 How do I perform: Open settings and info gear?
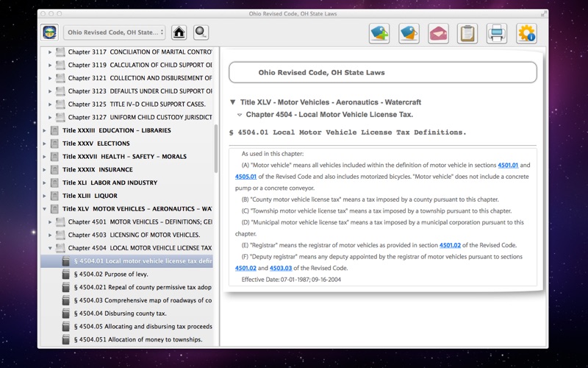click(x=526, y=33)
